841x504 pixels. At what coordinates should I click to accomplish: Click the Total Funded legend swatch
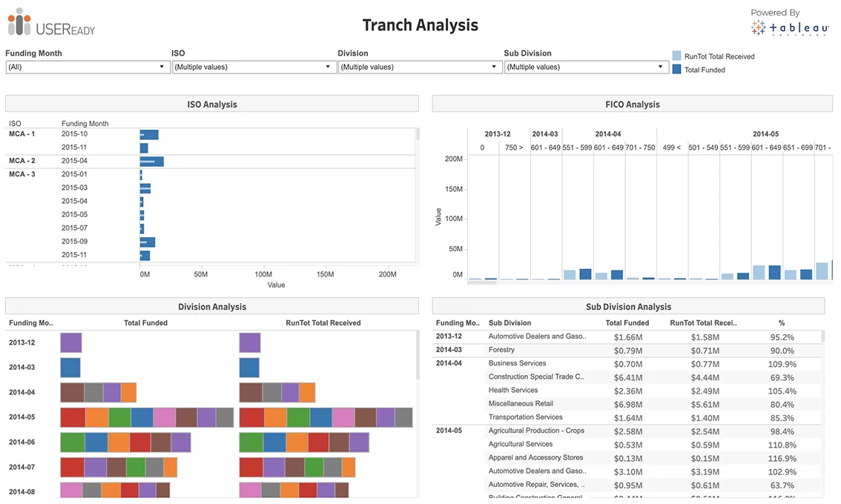[x=677, y=69]
